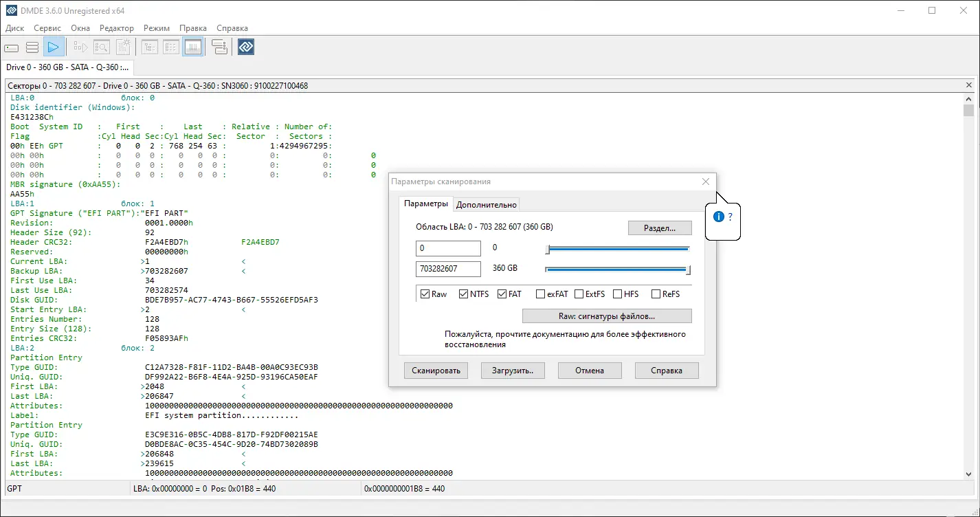Uncheck the Raw checkbox
The width and height of the screenshot is (980, 517).
(425, 294)
